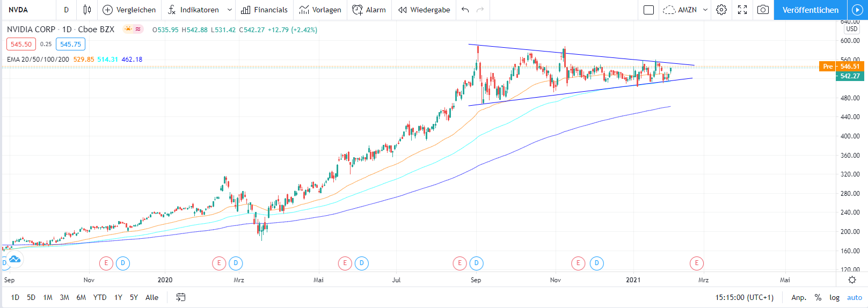The width and height of the screenshot is (868, 308).
Task: Click the NVDA symbol search field
Action: point(27,10)
